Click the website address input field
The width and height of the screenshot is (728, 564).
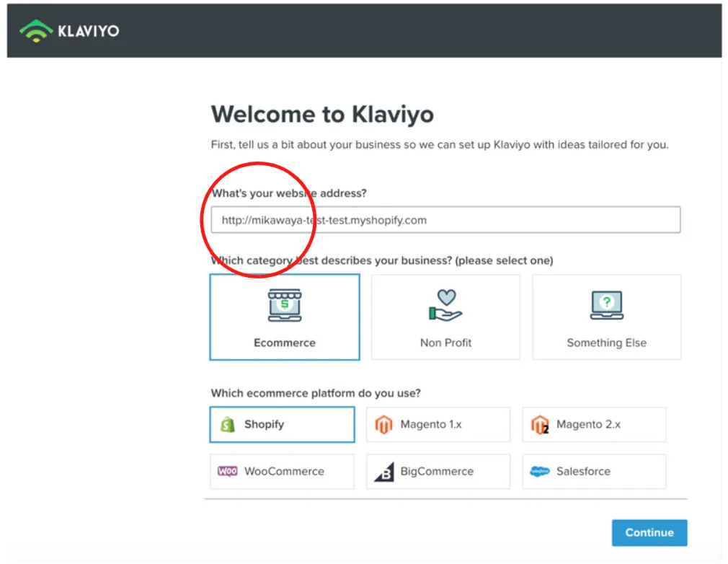point(445,220)
